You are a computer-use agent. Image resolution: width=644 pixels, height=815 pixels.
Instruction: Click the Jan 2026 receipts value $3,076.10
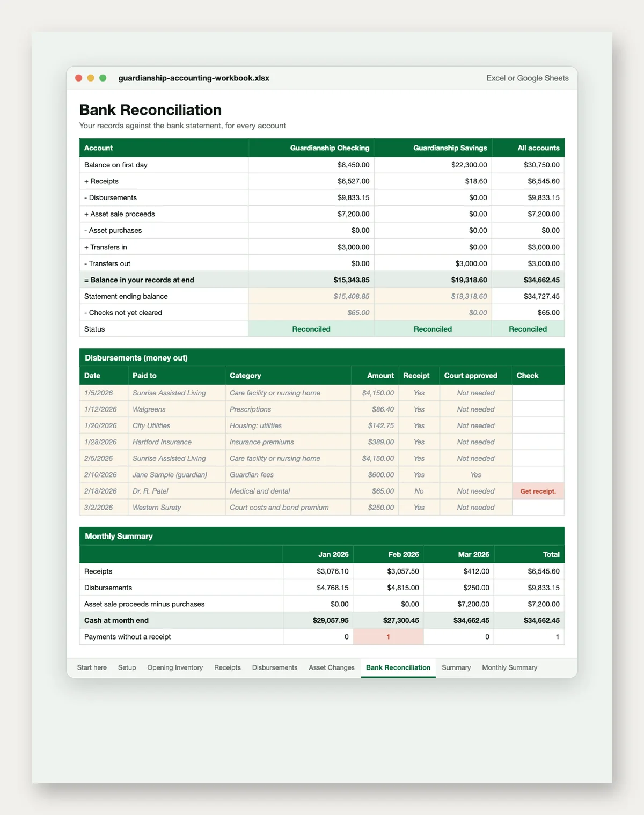click(318, 571)
